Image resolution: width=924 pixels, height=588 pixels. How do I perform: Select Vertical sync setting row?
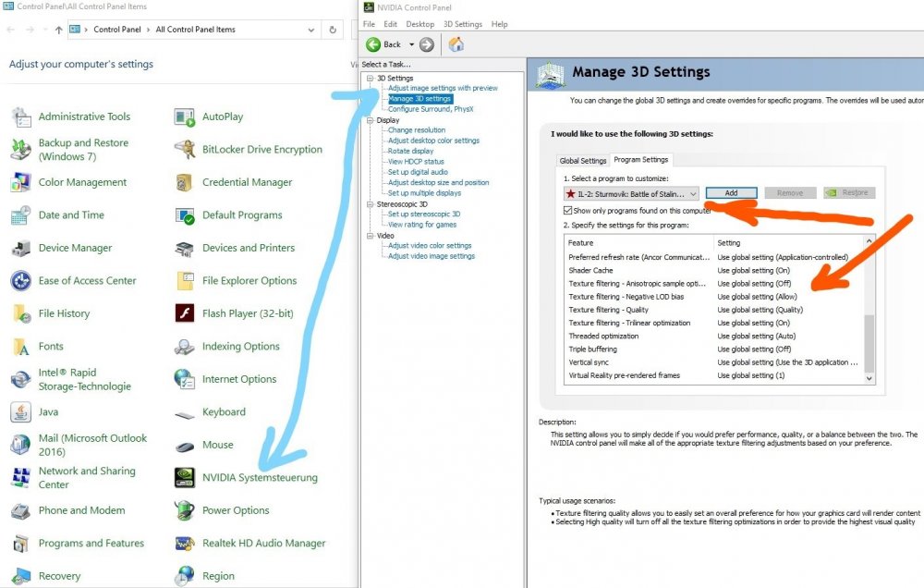[713, 362]
